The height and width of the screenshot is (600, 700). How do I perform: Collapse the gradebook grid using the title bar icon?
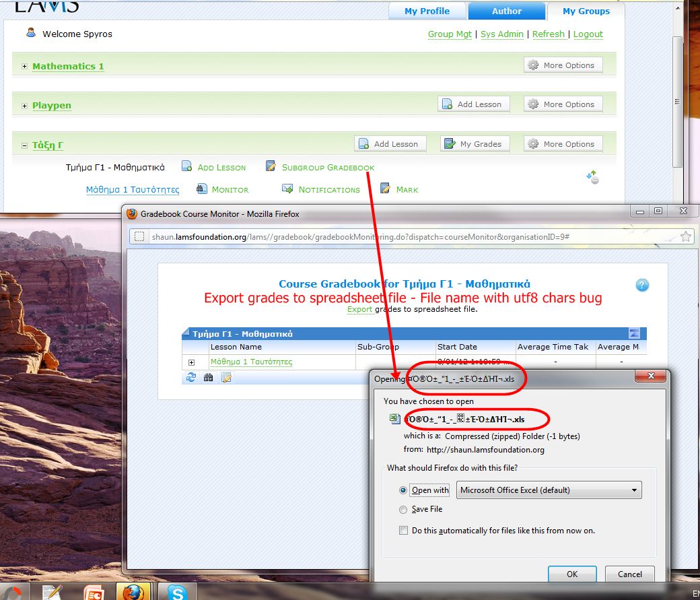pyautogui.click(x=633, y=333)
